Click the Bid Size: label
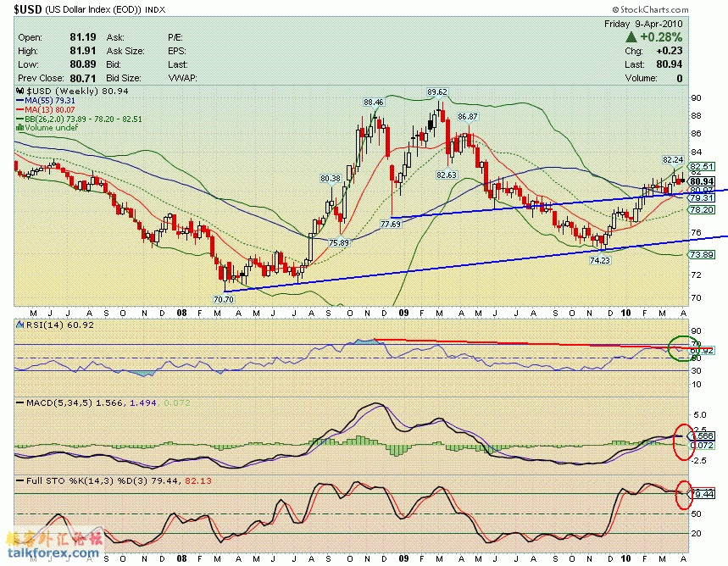The width and height of the screenshot is (728, 566). pyautogui.click(x=123, y=78)
